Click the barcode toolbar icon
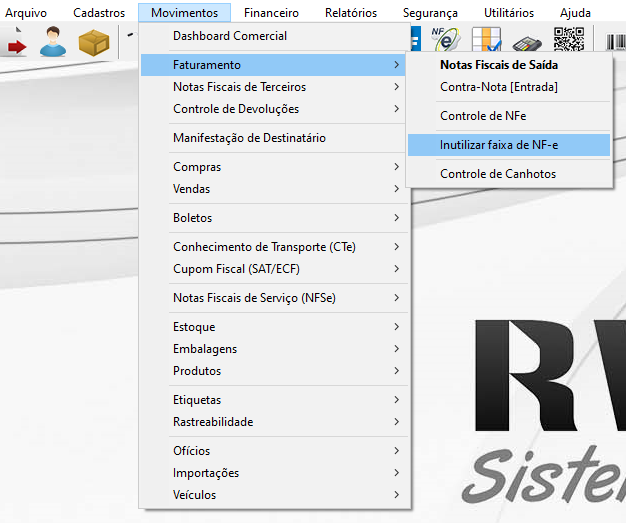Image resolution: width=626 pixels, height=523 pixels. coord(616,42)
